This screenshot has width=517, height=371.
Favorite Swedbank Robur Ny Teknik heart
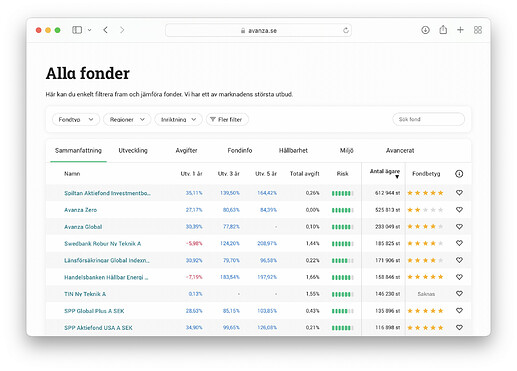[459, 243]
